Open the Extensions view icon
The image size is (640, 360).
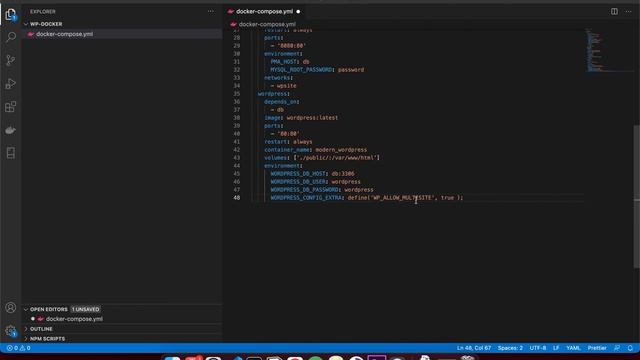[x=11, y=107]
